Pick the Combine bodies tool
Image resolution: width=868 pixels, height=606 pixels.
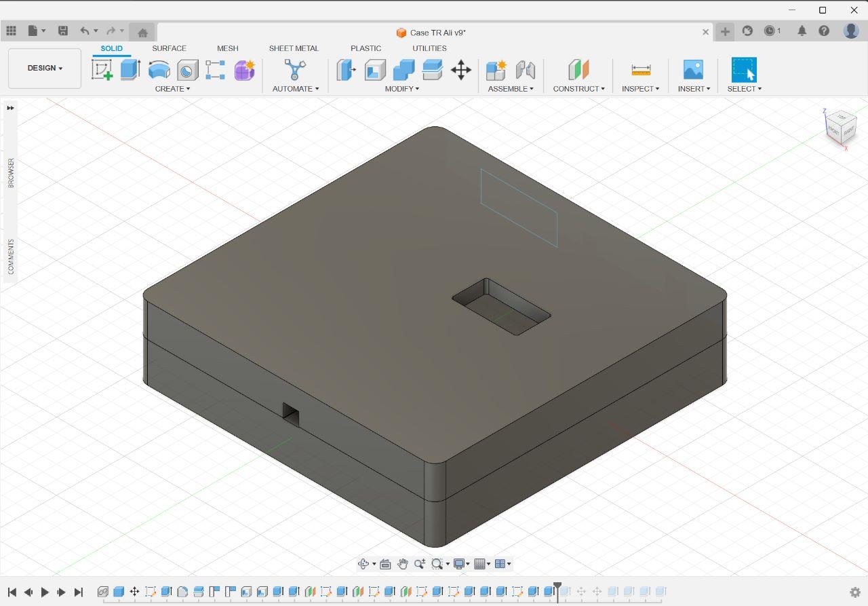pyautogui.click(x=403, y=70)
